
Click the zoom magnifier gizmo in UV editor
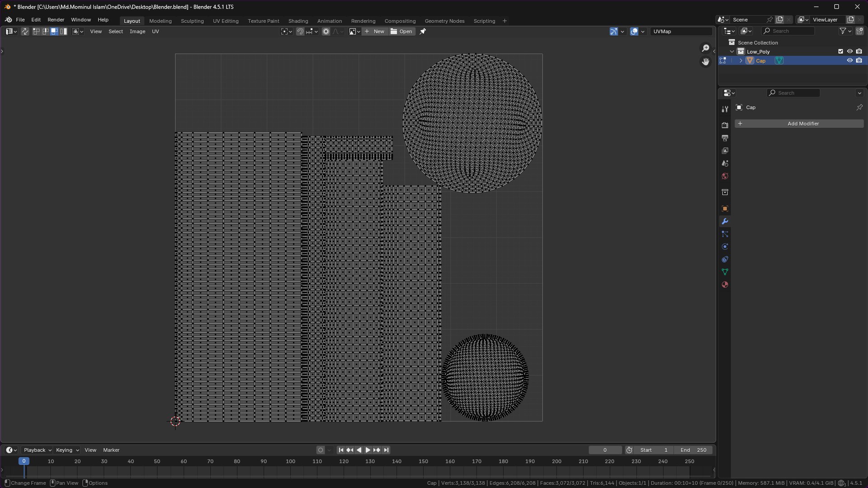tap(705, 48)
